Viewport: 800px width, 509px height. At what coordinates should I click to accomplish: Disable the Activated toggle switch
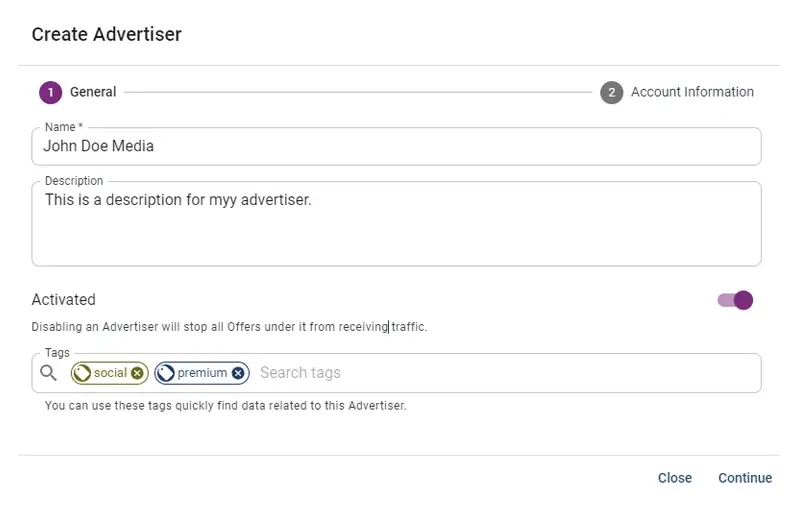click(735, 300)
